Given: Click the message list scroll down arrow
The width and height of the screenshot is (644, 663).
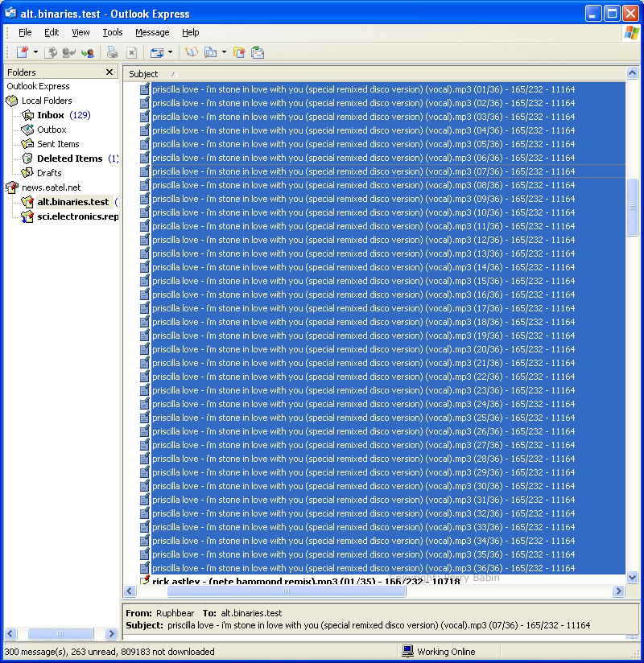Looking at the screenshot, I should coord(632,577).
